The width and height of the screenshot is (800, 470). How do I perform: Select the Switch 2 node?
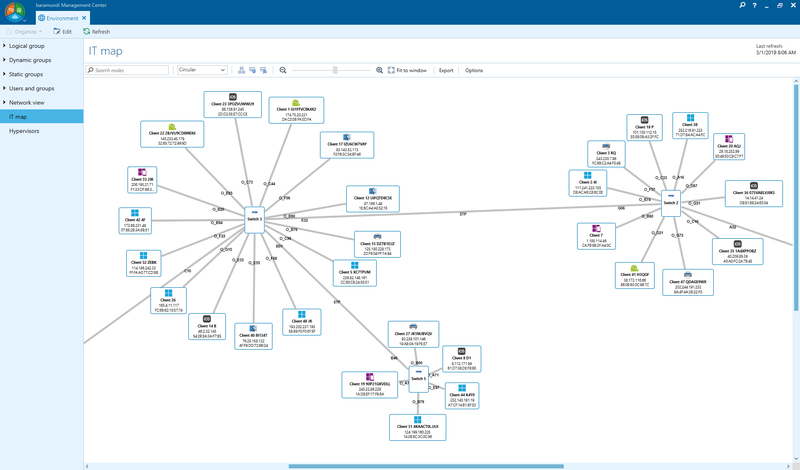click(x=670, y=203)
